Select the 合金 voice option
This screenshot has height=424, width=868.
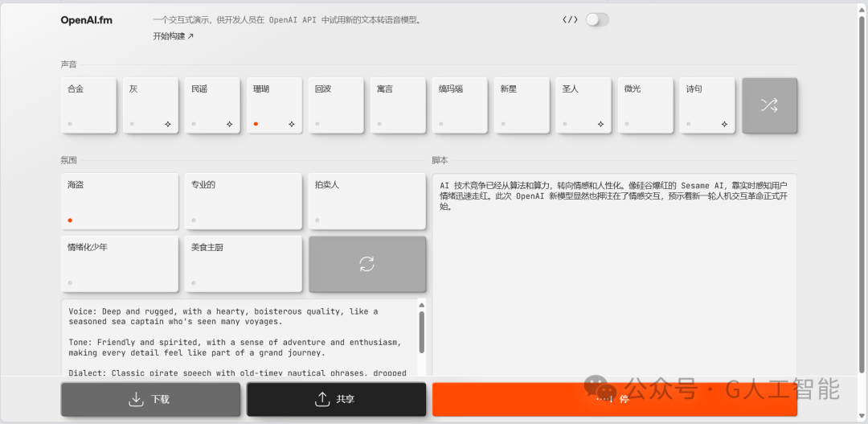[88, 105]
